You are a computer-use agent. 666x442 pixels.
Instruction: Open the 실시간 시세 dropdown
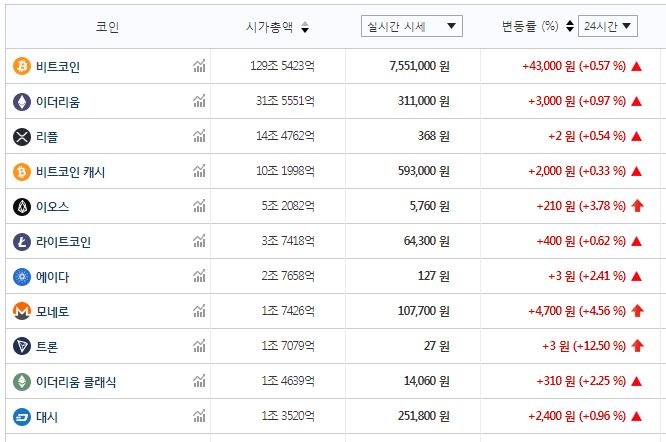pos(411,27)
